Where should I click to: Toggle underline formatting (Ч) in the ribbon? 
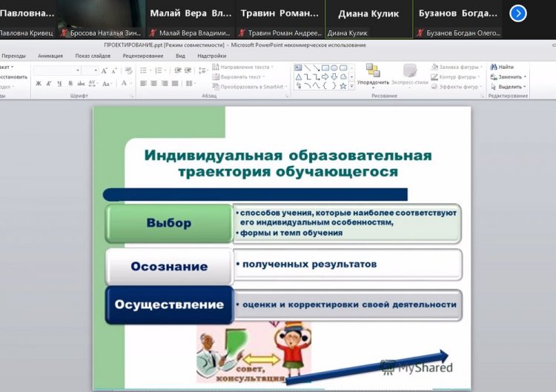[59, 83]
